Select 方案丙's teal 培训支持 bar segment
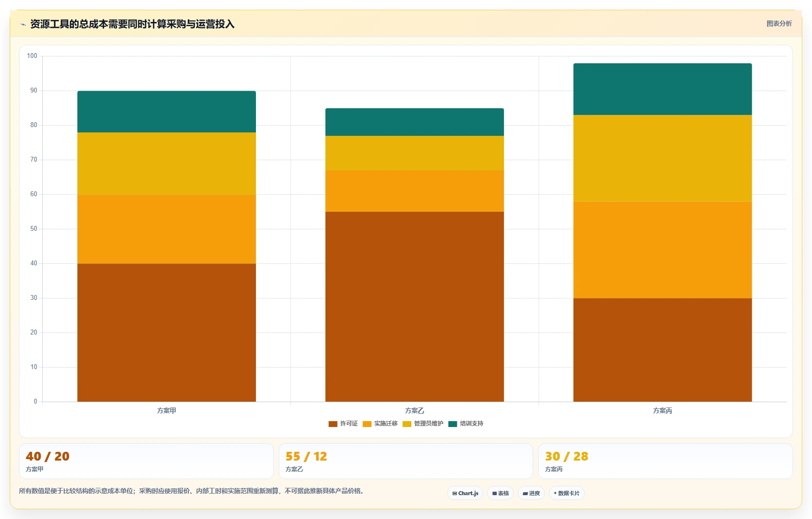The width and height of the screenshot is (812, 519). tap(663, 89)
